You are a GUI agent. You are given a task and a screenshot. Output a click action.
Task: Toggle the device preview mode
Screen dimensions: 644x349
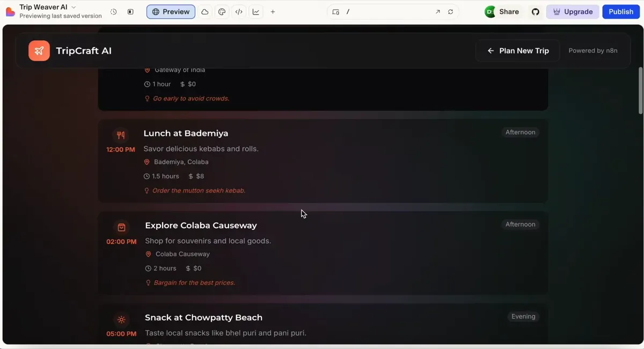(x=336, y=11)
